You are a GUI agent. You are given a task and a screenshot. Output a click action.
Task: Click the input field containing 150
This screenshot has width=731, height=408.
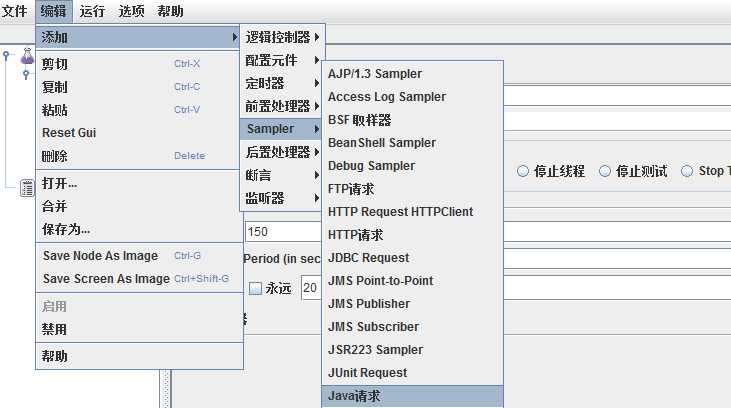(x=283, y=232)
